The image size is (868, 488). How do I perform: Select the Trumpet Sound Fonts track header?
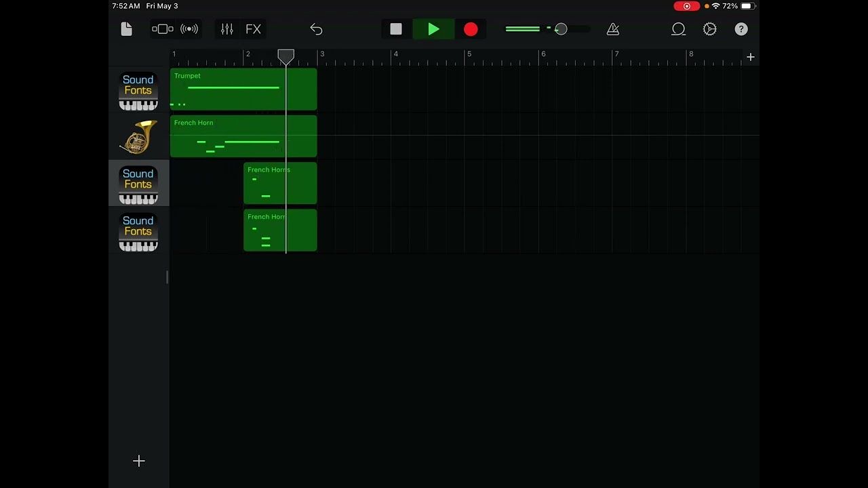click(138, 91)
